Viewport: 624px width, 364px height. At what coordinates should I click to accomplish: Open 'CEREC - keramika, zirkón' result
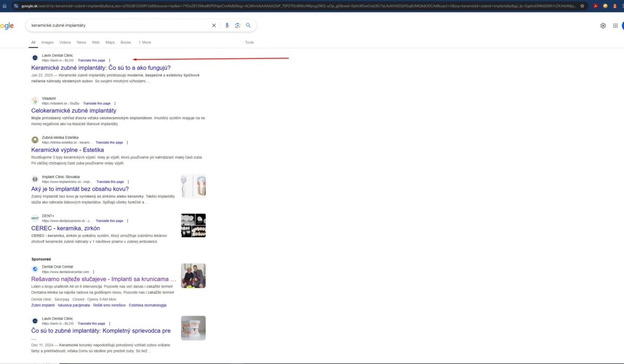pyautogui.click(x=66, y=228)
